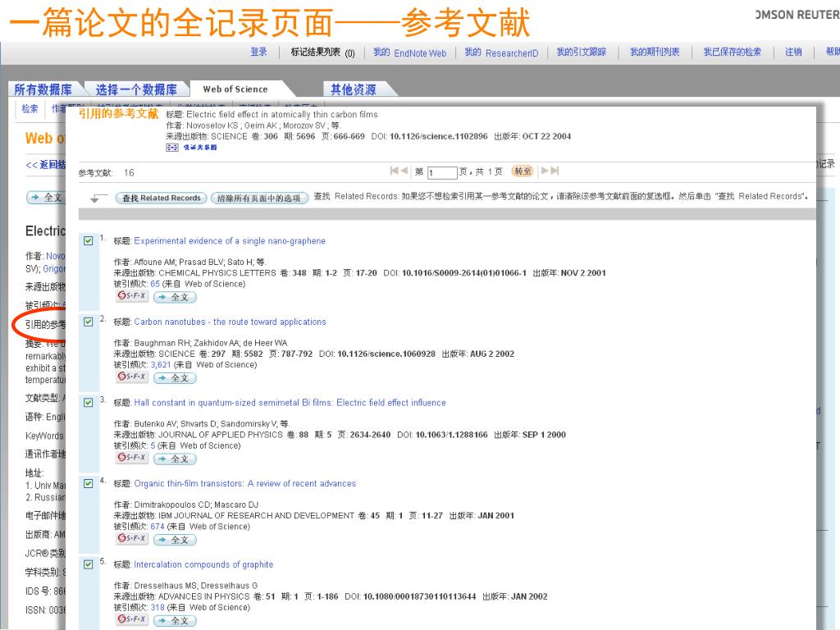Click 清除所有页面中的选项 button

[260, 199]
